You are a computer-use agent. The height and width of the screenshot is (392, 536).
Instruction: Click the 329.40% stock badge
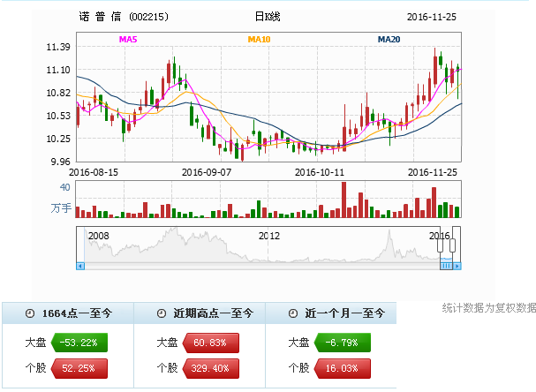(210, 368)
